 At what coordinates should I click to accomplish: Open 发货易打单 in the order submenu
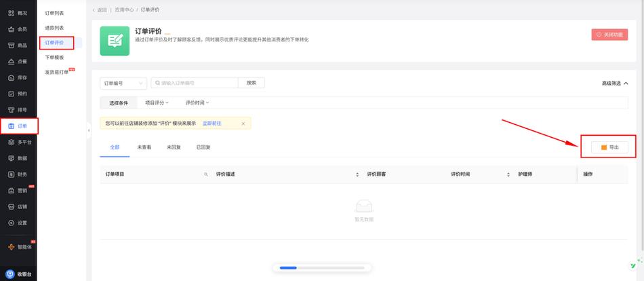[57, 73]
